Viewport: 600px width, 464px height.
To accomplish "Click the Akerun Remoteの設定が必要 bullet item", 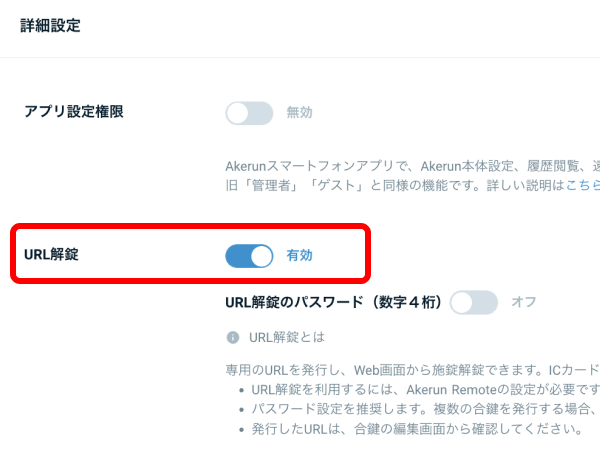I will coord(426,390).
